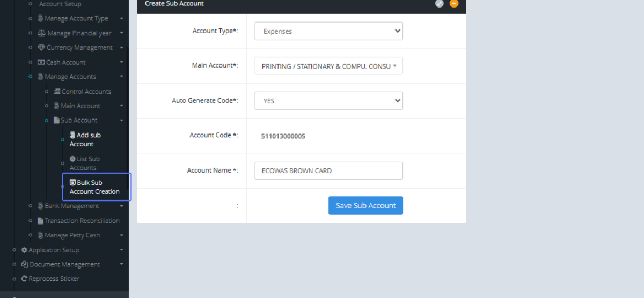Click the diamond icon beside Currency Management
Image resolution: width=644 pixels, height=298 pixels.
coord(41,48)
